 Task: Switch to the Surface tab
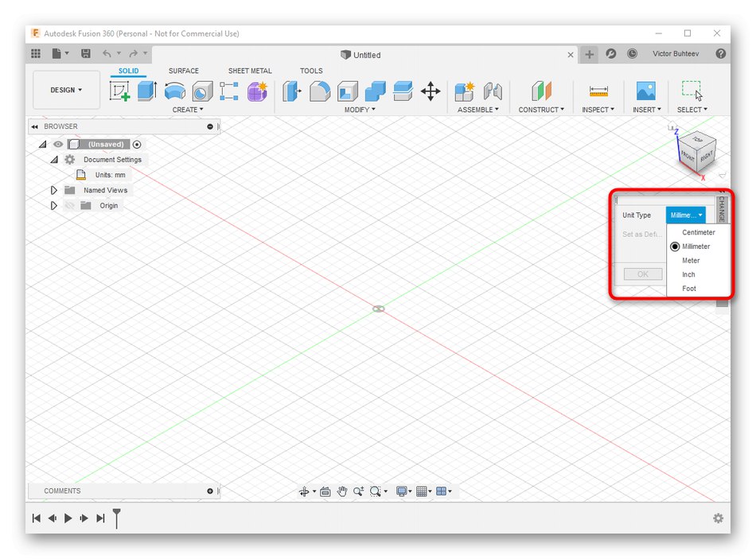[x=184, y=71]
